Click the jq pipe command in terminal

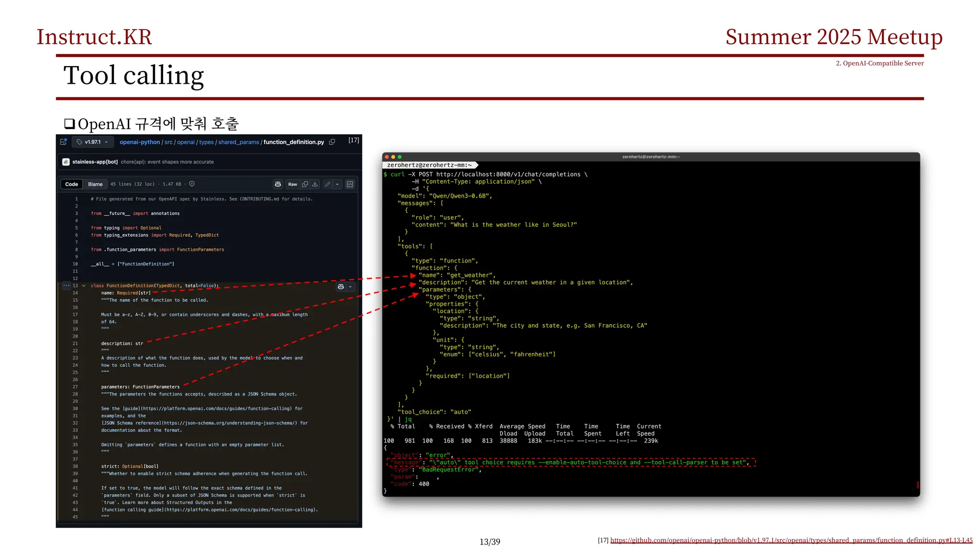click(x=408, y=419)
